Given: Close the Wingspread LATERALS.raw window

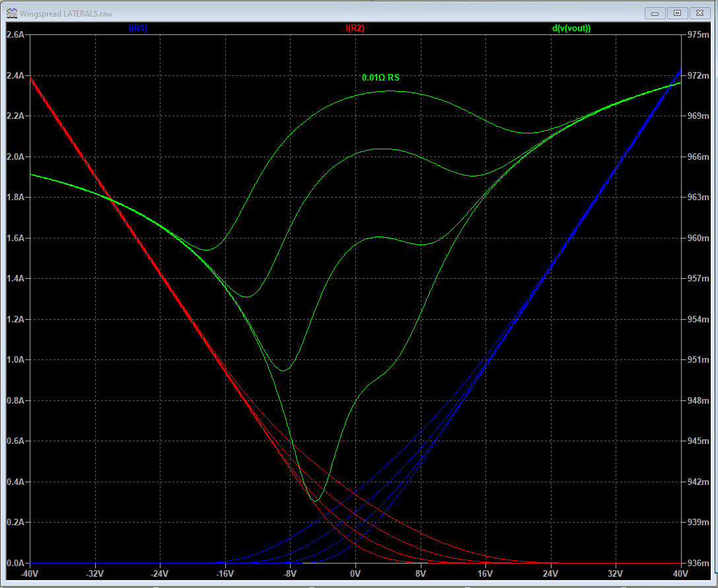Looking at the screenshot, I should point(700,13).
